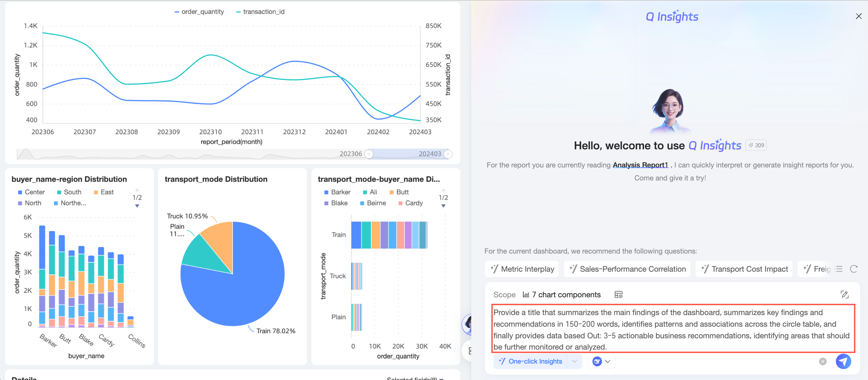Go to the next legend page in the buyer_name-region chart

pyautogui.click(x=137, y=206)
